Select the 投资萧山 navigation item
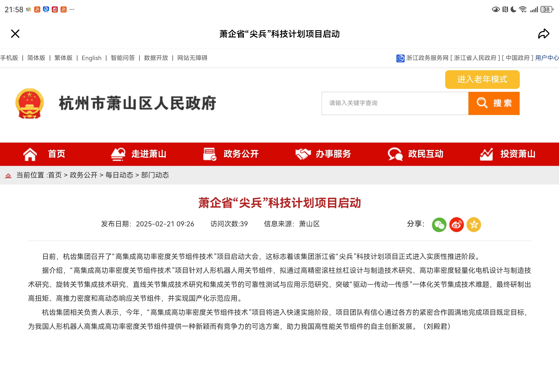559x392 pixels. click(x=508, y=154)
